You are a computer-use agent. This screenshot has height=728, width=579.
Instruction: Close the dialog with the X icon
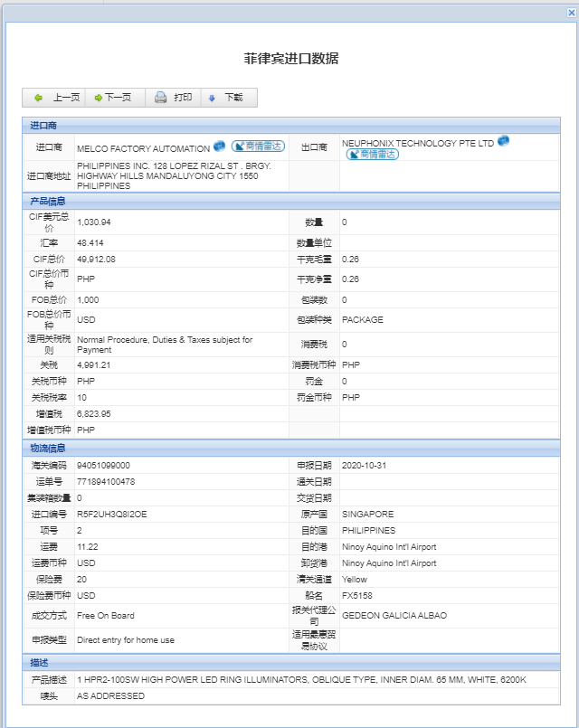click(569, 12)
